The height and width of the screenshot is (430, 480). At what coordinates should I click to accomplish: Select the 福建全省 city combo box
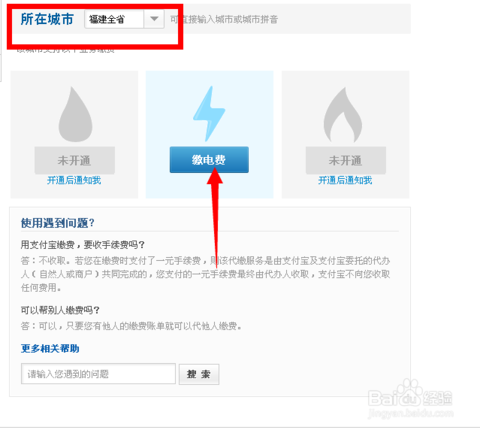(x=124, y=19)
